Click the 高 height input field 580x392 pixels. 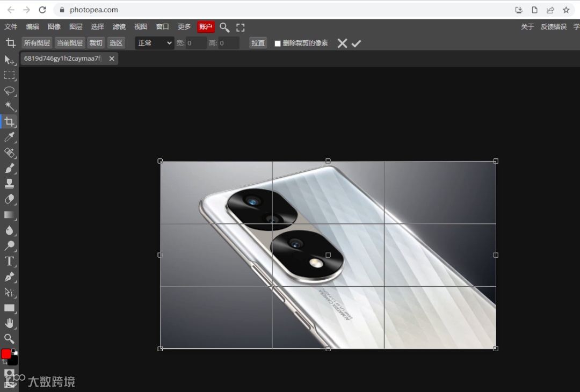[x=228, y=43]
